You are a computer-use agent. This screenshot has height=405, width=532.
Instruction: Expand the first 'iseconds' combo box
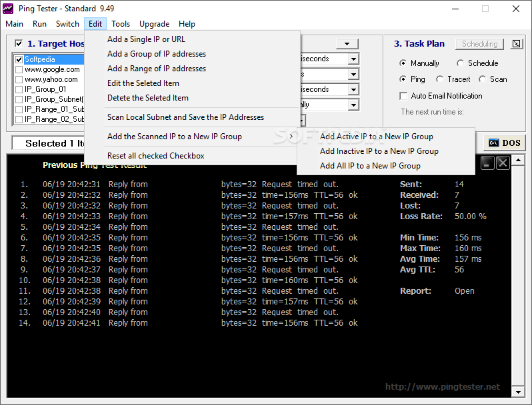[353, 59]
